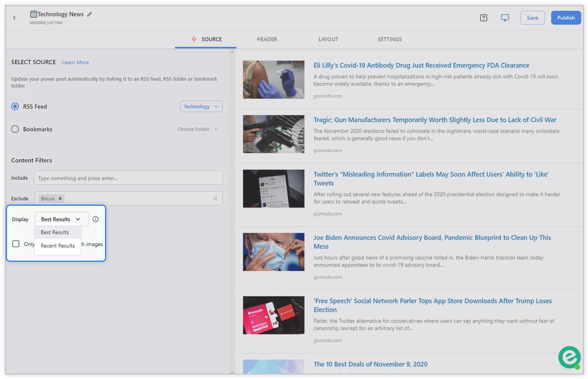
Task: Switch to the SETTINGS tab
Action: [390, 39]
